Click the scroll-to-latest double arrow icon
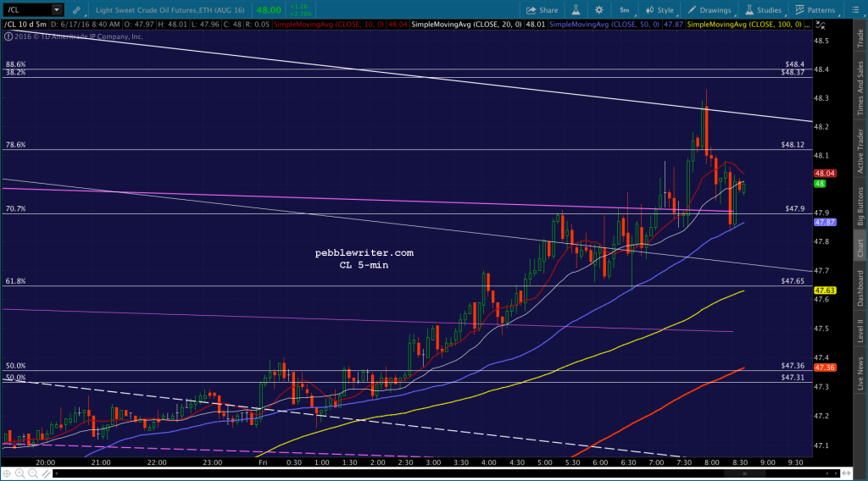The image size is (868, 481). (x=847, y=473)
